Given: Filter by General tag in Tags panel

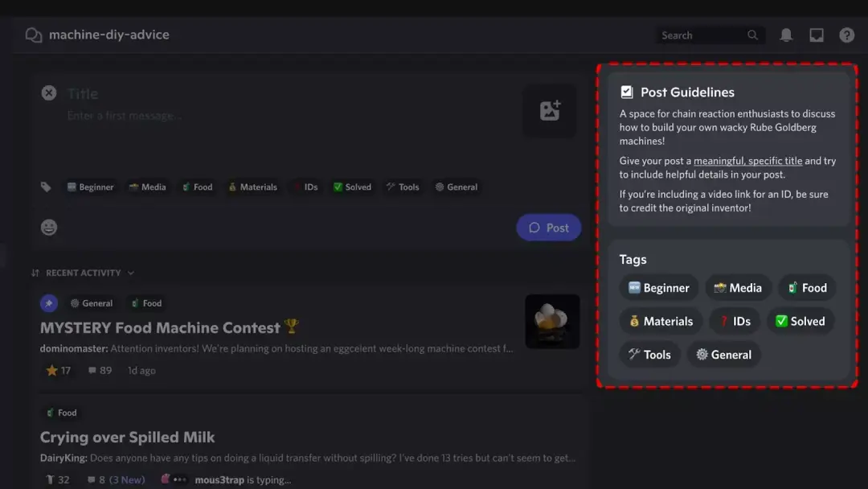Looking at the screenshot, I should tap(724, 355).
